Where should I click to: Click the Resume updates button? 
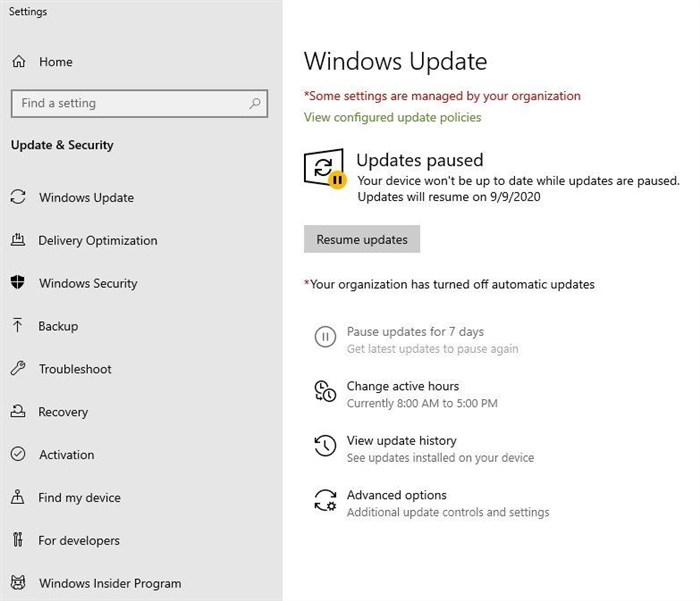[362, 239]
